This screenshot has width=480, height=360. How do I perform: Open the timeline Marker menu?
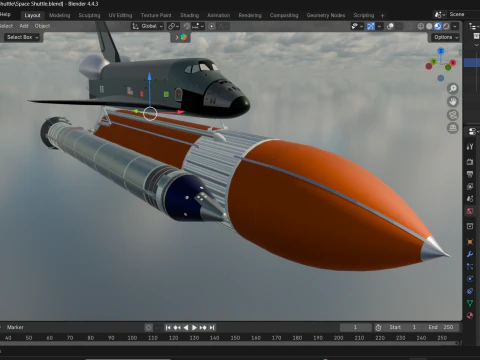[15, 327]
